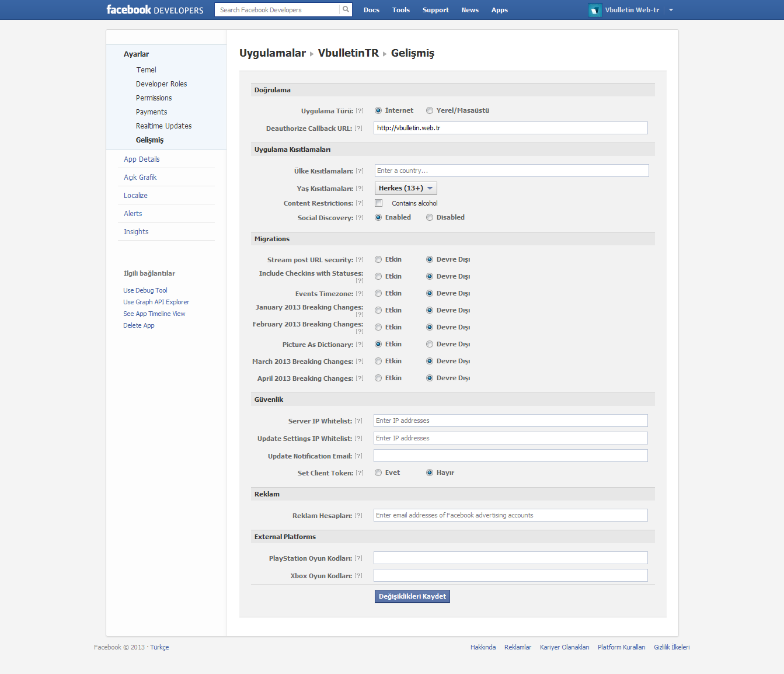Open help tooltip for Server IP Whitelist

(358, 421)
